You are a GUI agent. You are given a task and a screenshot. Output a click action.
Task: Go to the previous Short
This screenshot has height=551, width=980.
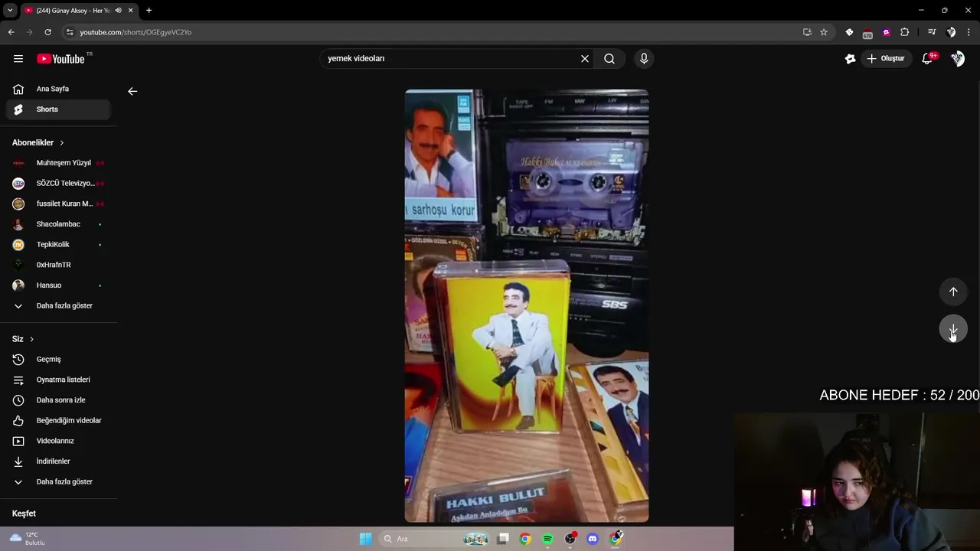(953, 292)
